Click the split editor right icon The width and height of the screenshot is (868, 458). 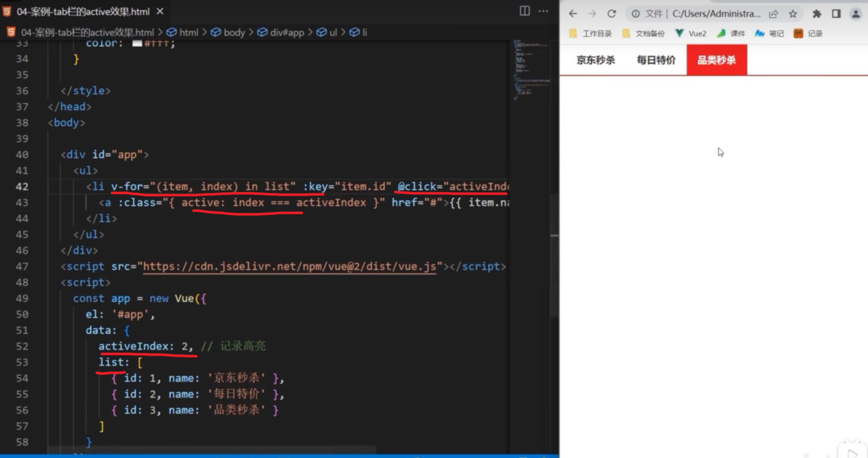pos(524,11)
